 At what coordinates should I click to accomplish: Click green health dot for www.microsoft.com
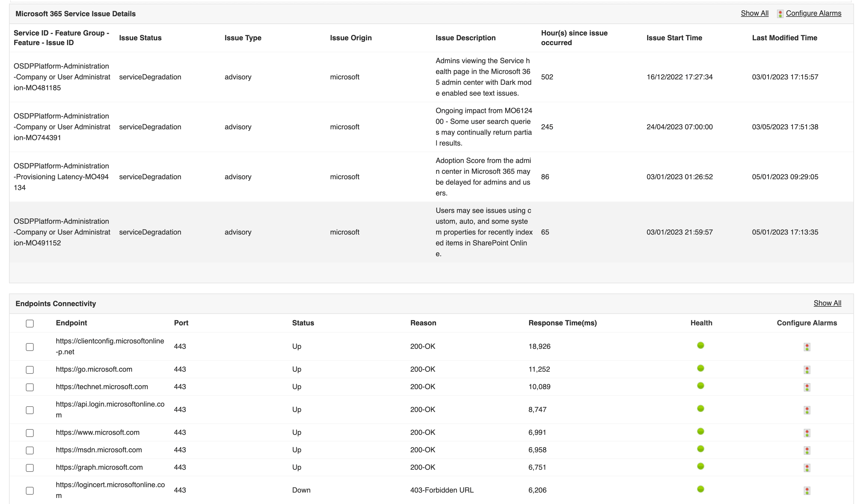tap(701, 432)
